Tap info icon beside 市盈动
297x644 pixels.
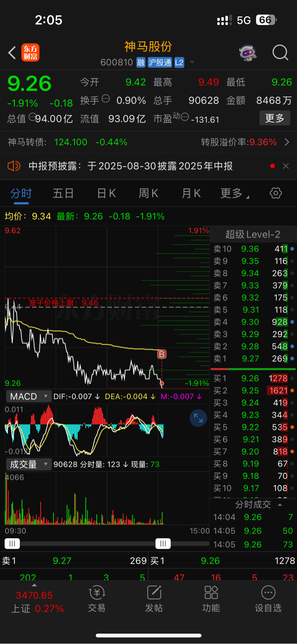(x=185, y=117)
